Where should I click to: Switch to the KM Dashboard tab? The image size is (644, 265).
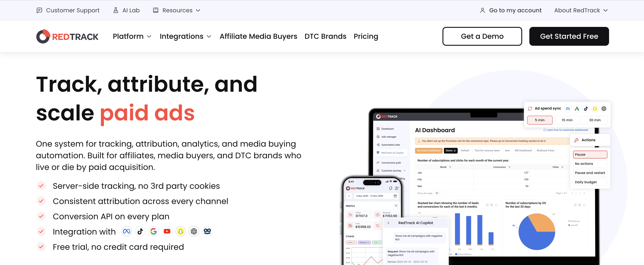[523, 151]
